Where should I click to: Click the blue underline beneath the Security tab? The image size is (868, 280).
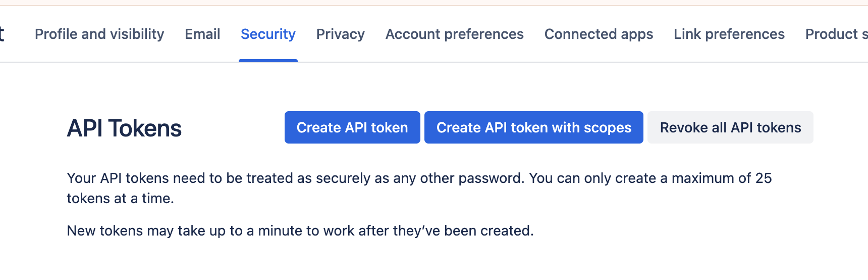(268, 61)
